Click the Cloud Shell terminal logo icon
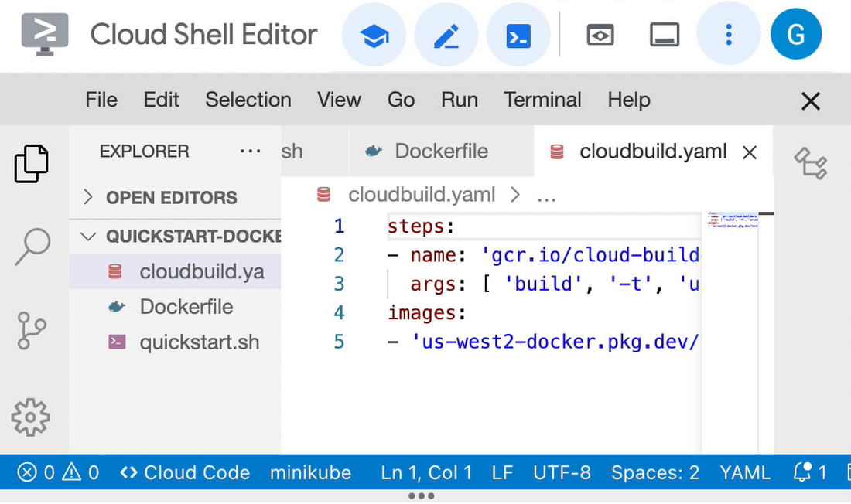The width and height of the screenshot is (851, 504). [45, 34]
